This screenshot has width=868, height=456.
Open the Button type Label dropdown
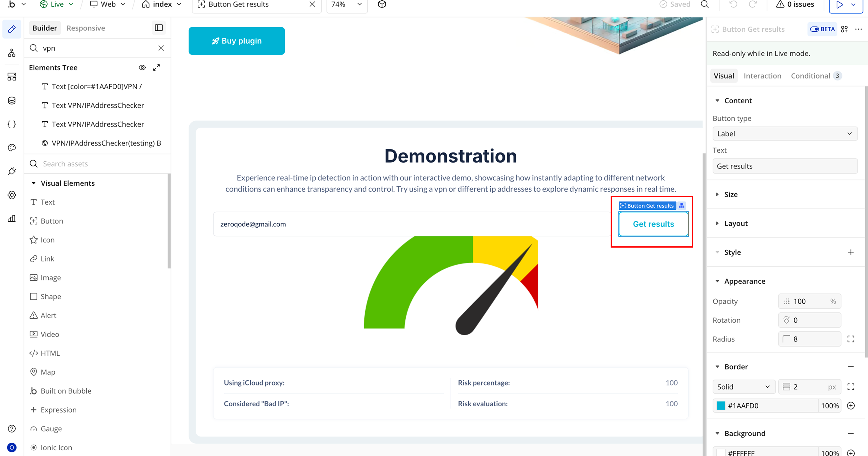pos(785,134)
